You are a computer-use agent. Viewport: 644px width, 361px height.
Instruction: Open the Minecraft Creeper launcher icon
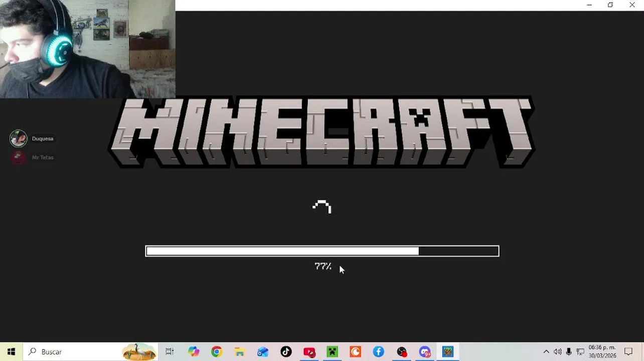click(x=333, y=351)
